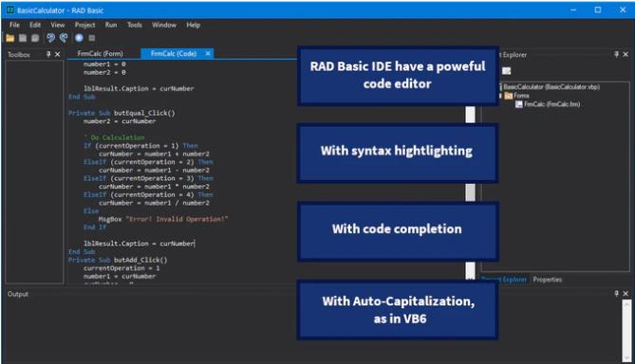Click the Save All toolbar icon
The height and width of the screenshot is (364, 635).
click(35, 38)
